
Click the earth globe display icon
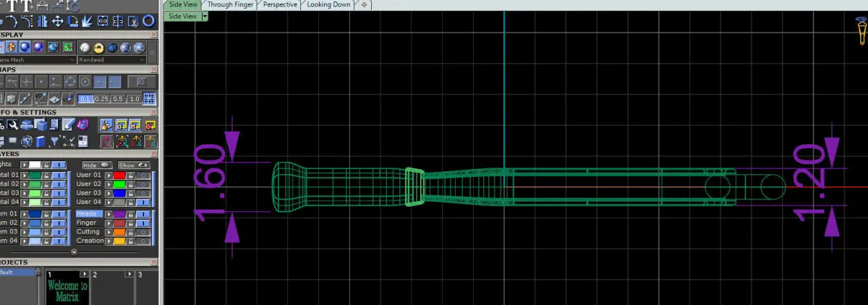(53, 47)
